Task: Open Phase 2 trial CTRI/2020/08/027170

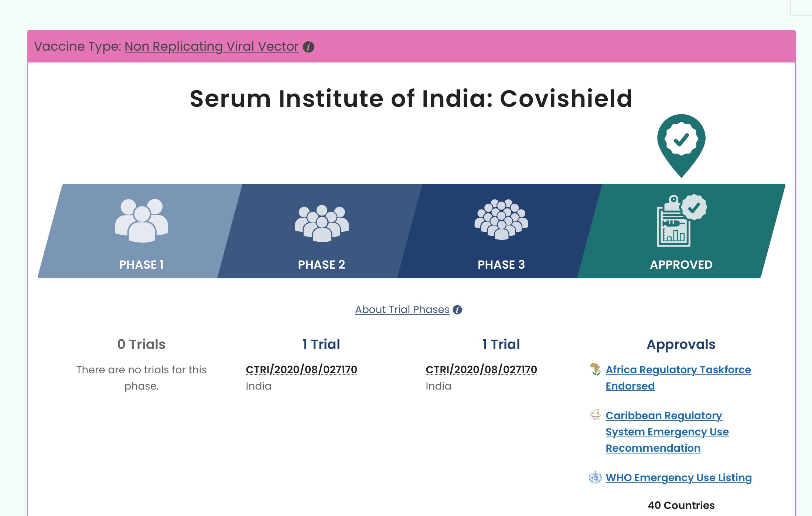Action: coord(301,370)
